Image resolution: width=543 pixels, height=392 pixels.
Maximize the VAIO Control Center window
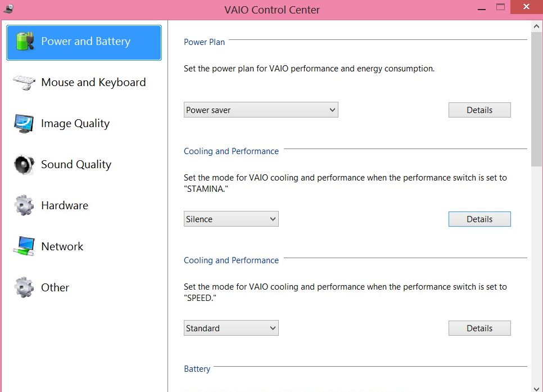click(x=500, y=7)
